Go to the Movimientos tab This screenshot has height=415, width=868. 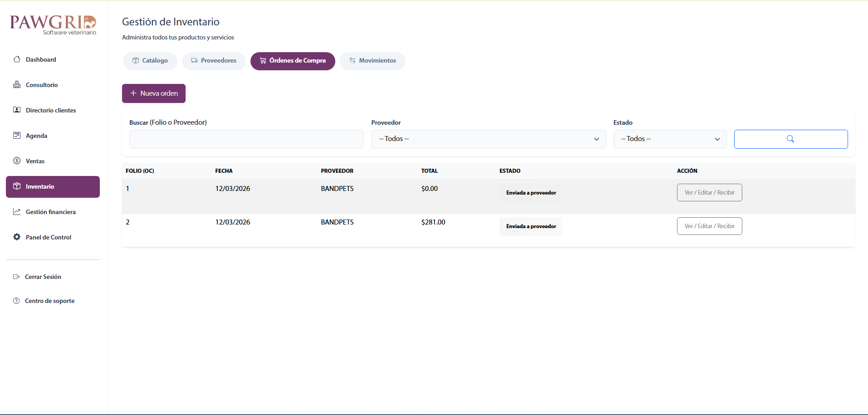[x=373, y=61]
